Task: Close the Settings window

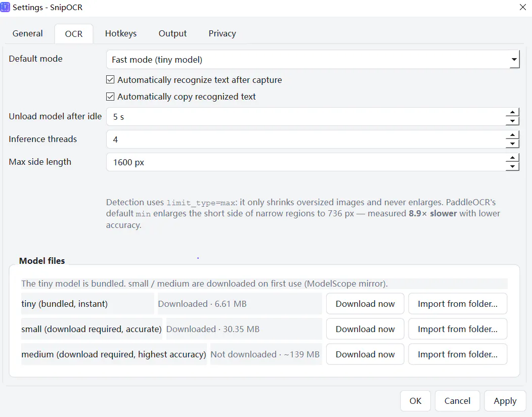Action: [x=522, y=7]
